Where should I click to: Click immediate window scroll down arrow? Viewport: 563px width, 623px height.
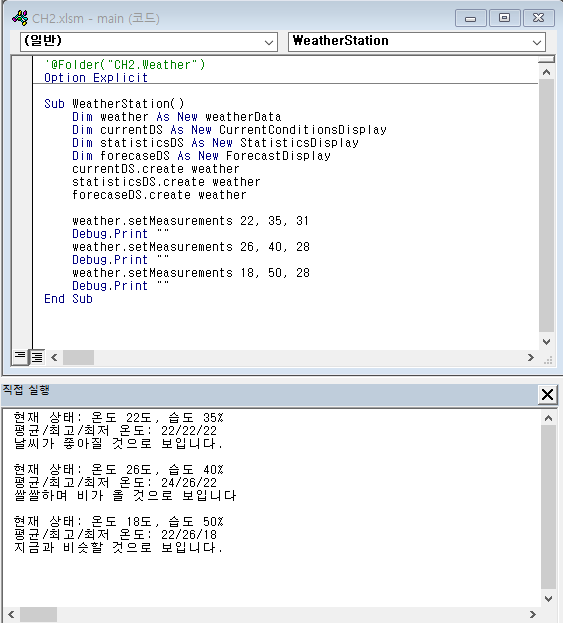pos(548,599)
